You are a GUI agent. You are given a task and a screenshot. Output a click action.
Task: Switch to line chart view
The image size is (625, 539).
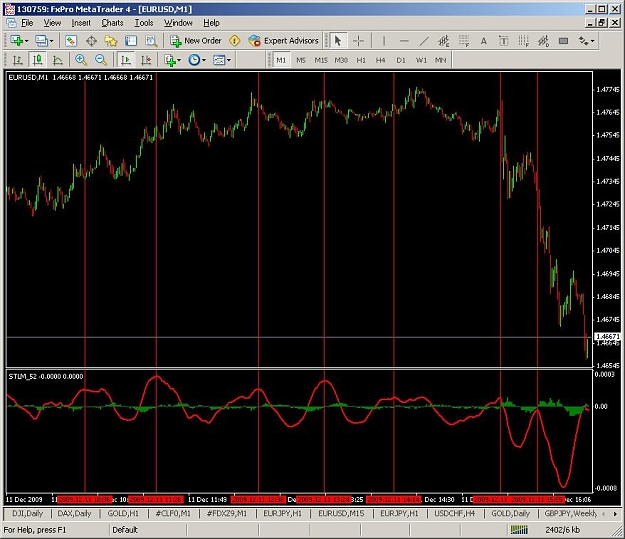(x=58, y=60)
